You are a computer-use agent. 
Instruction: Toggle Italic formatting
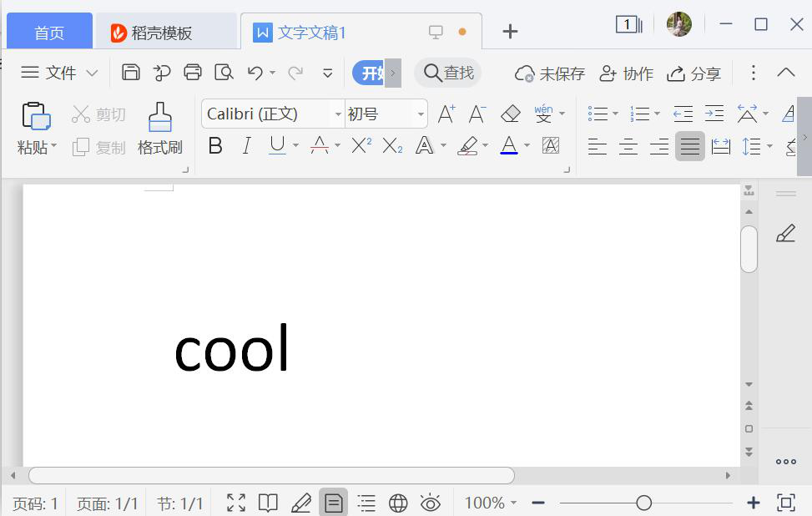pos(247,146)
